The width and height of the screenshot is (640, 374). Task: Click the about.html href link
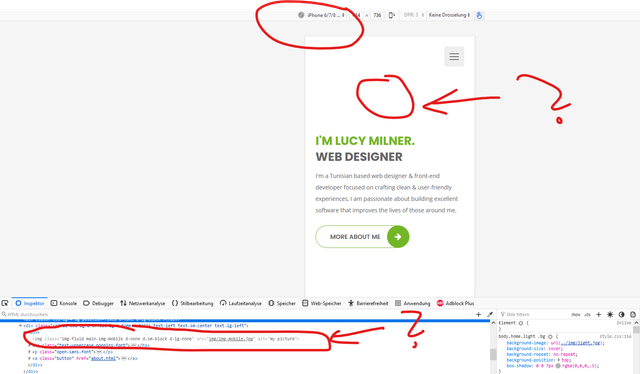click(x=103, y=358)
